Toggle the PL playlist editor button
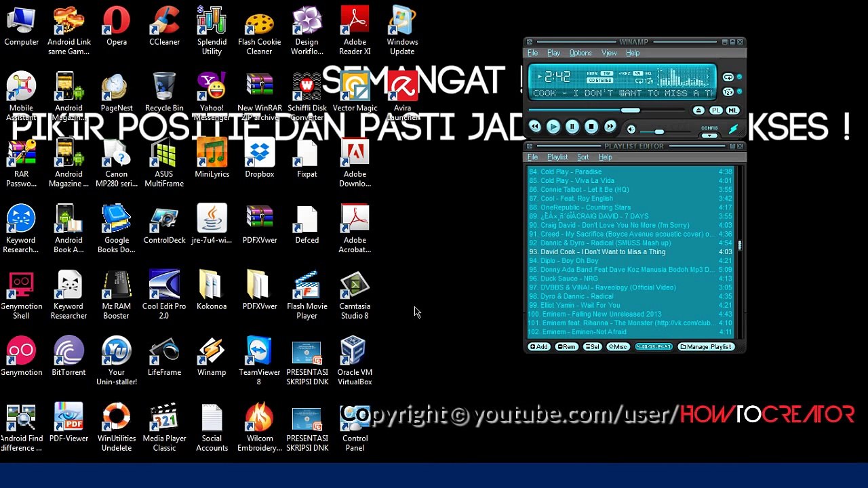The width and height of the screenshot is (868, 488). pyautogui.click(x=716, y=110)
